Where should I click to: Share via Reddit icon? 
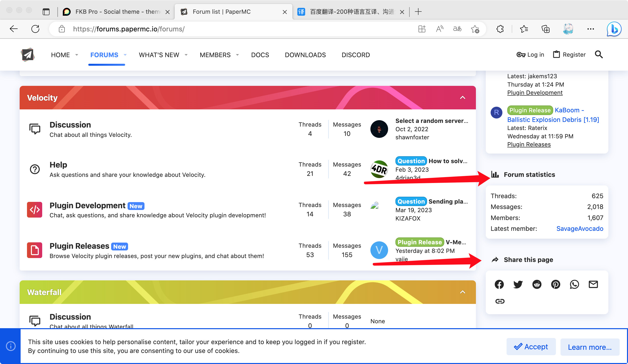point(537,284)
